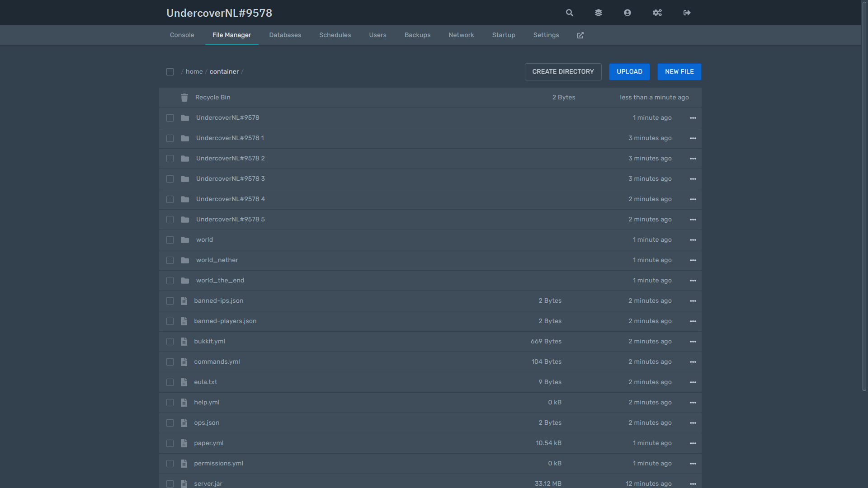Open the search icon in header
Image resolution: width=868 pixels, height=488 pixels.
coord(570,13)
